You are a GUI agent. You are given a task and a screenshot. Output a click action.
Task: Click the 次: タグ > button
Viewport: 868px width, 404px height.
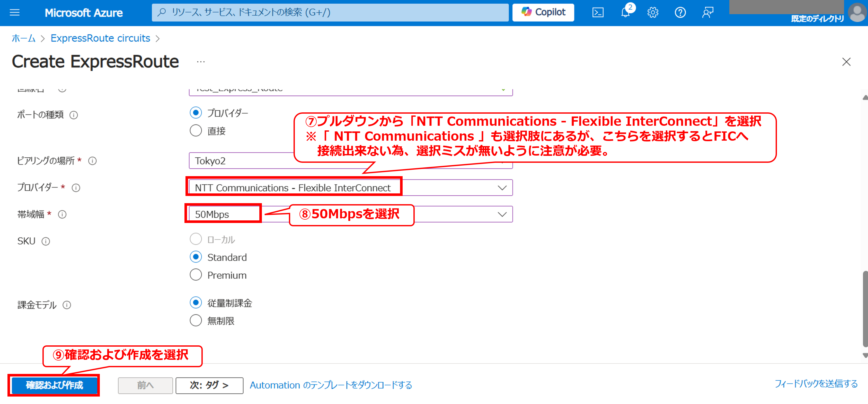(209, 385)
